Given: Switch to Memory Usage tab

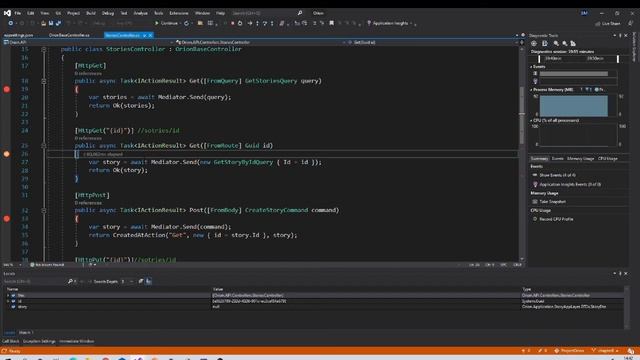Looking at the screenshot, I should [x=580, y=158].
